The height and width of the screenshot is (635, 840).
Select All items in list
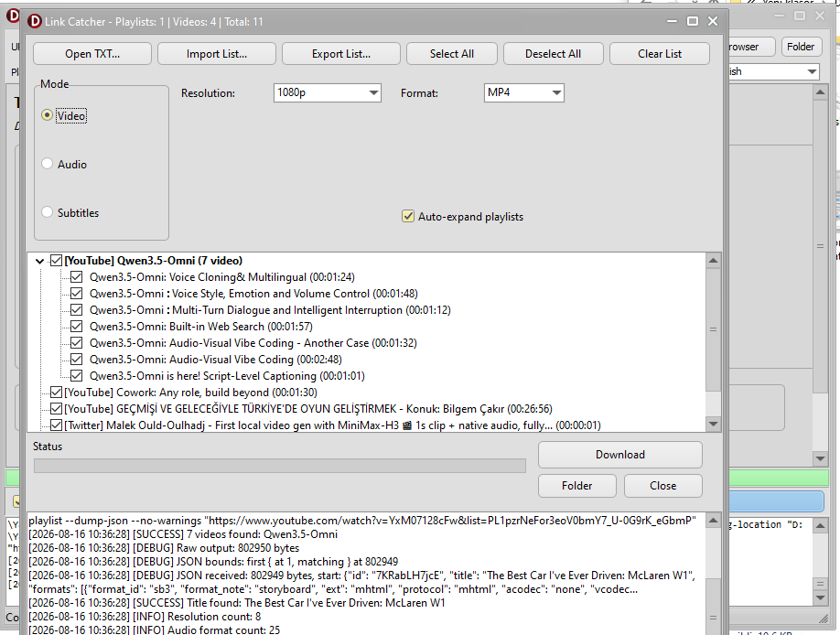[452, 54]
